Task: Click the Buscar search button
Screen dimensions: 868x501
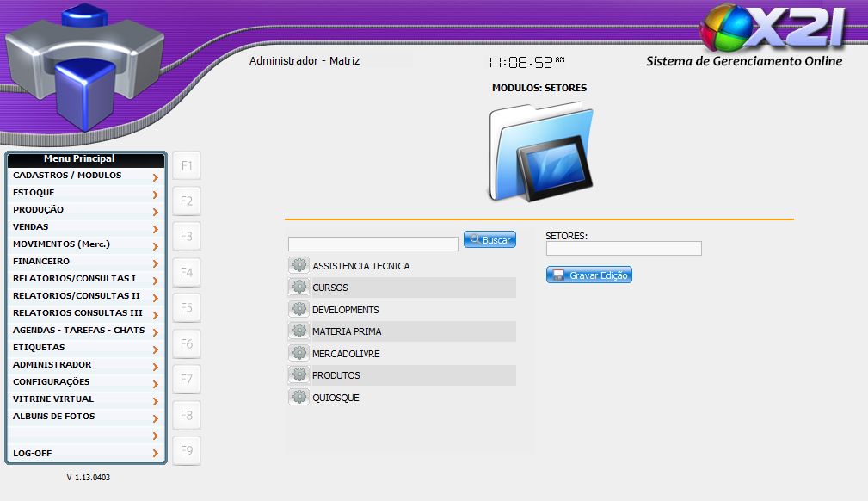Action: coord(489,240)
